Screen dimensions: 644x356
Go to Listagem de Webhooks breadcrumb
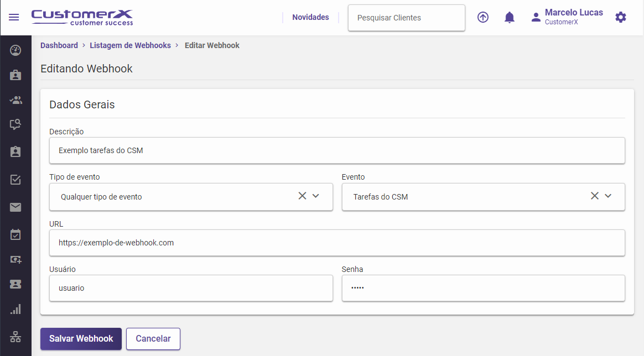[130, 45]
